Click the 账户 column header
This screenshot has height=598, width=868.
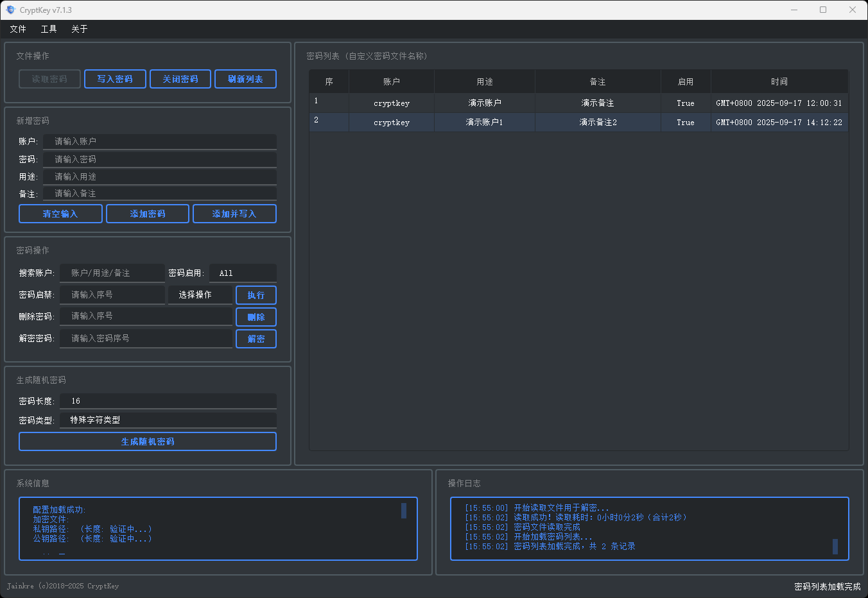click(x=392, y=81)
